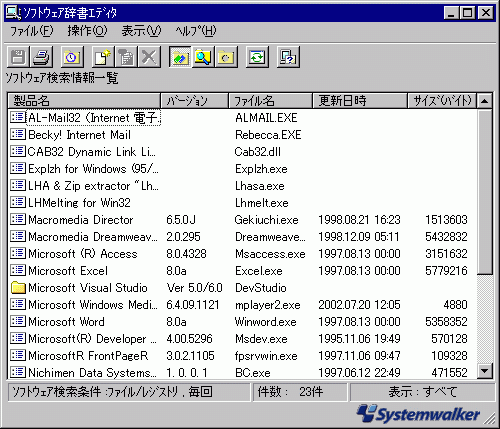Viewport: 500px width, 429px height.
Task: Click the clock folder toolbar icon
Action: pos(72,57)
